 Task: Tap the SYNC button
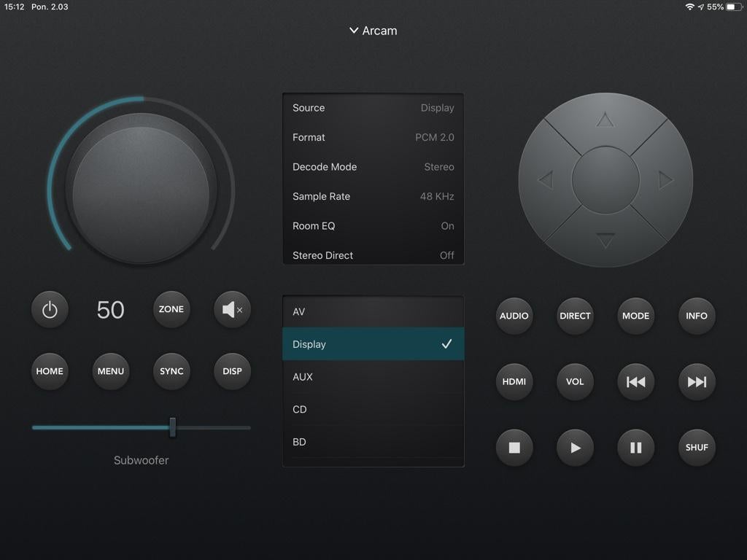pyautogui.click(x=171, y=371)
